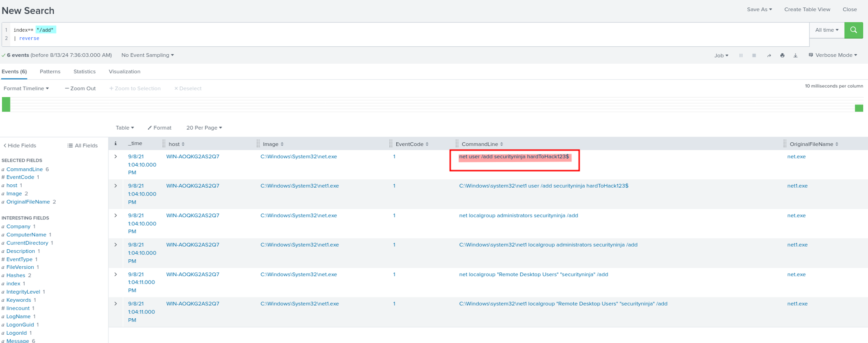Open the Verbose Mode dropdown
Screen dimensions: 868x343
click(833, 55)
